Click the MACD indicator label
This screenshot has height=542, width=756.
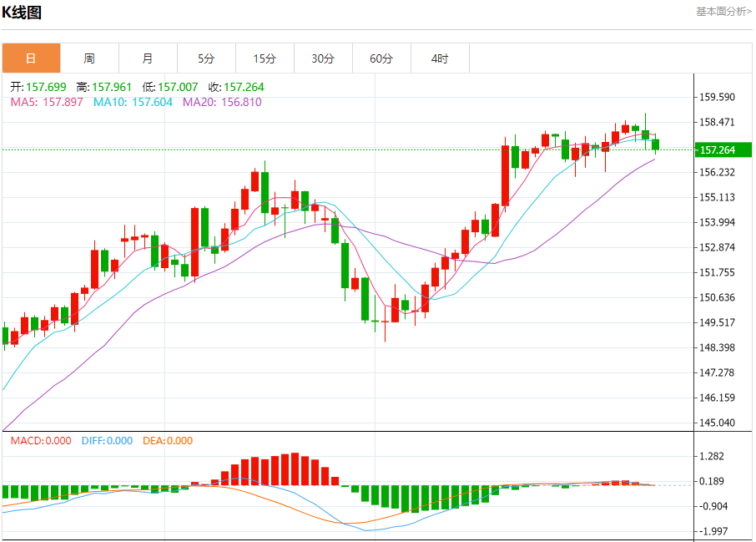(41, 441)
